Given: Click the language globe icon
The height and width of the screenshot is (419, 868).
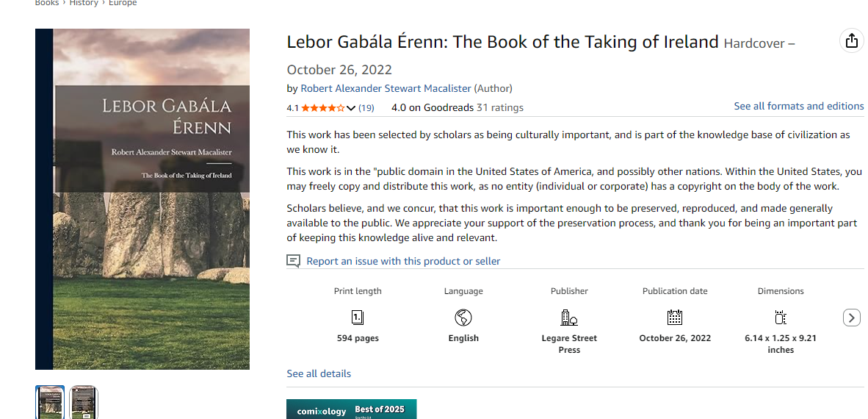Looking at the screenshot, I should (x=463, y=318).
